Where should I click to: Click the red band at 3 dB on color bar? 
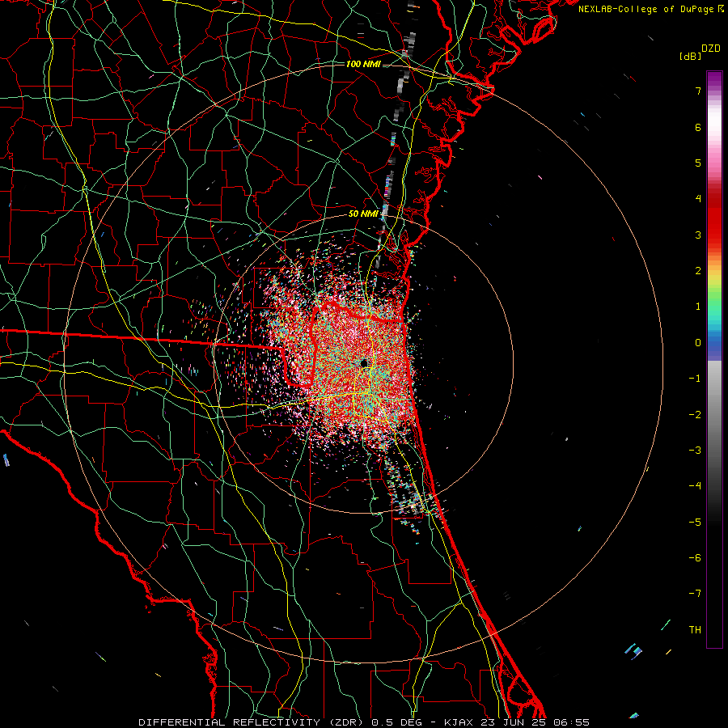tap(714, 235)
